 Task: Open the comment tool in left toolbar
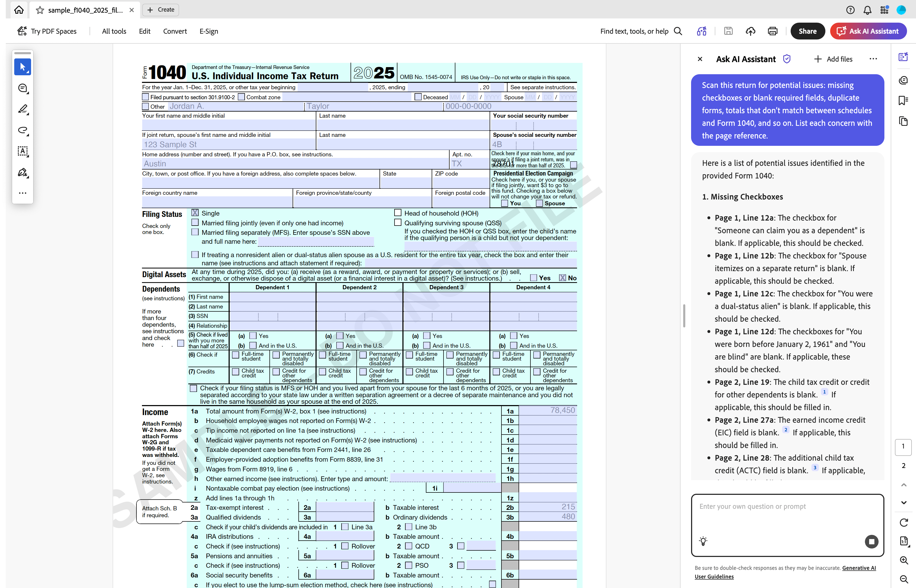pos(23,89)
